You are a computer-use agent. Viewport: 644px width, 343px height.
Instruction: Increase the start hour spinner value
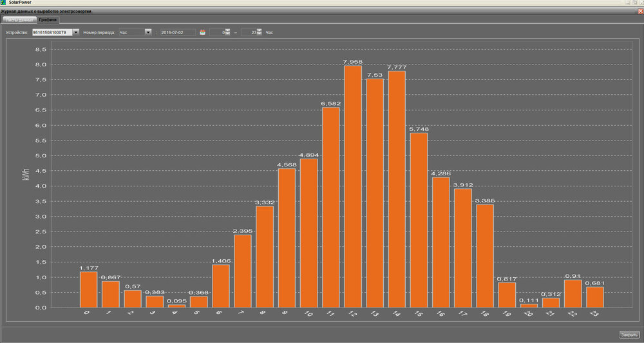(227, 30)
